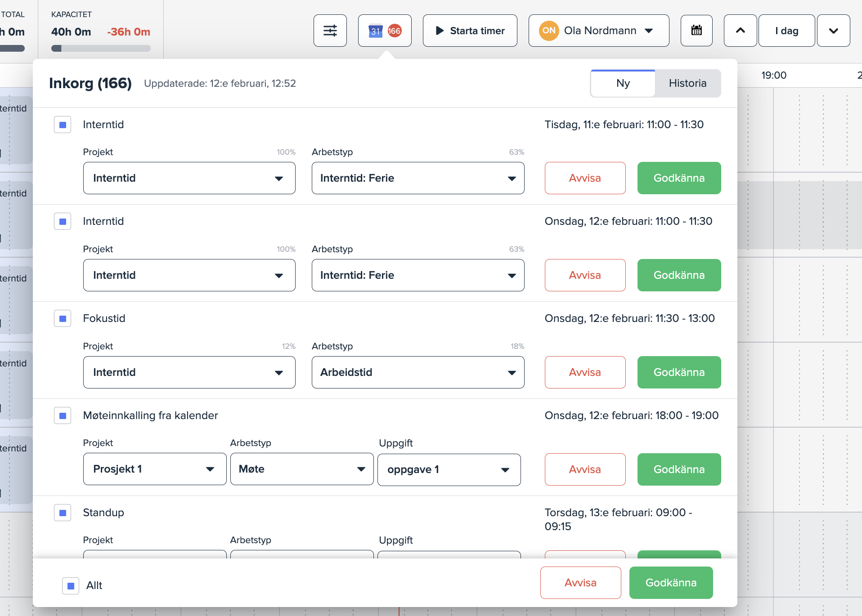Click the bottom bulk Godkänna button
This screenshot has width=862, height=616.
(x=671, y=583)
